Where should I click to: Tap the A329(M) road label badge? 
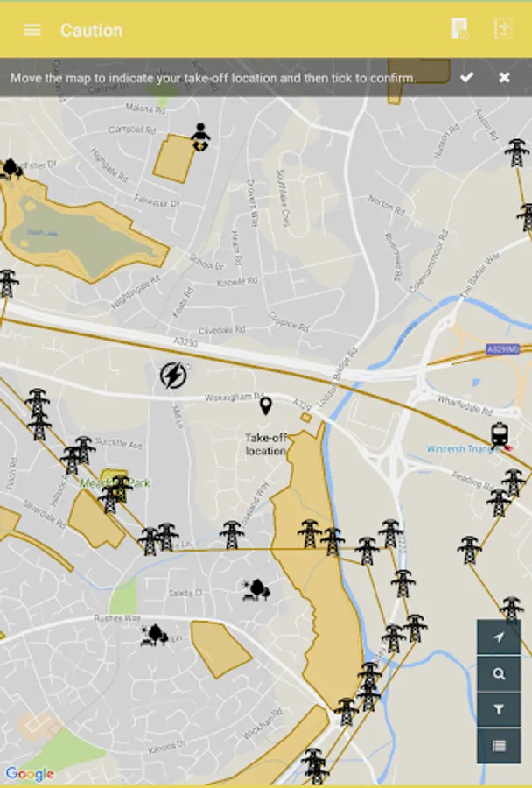(x=503, y=348)
